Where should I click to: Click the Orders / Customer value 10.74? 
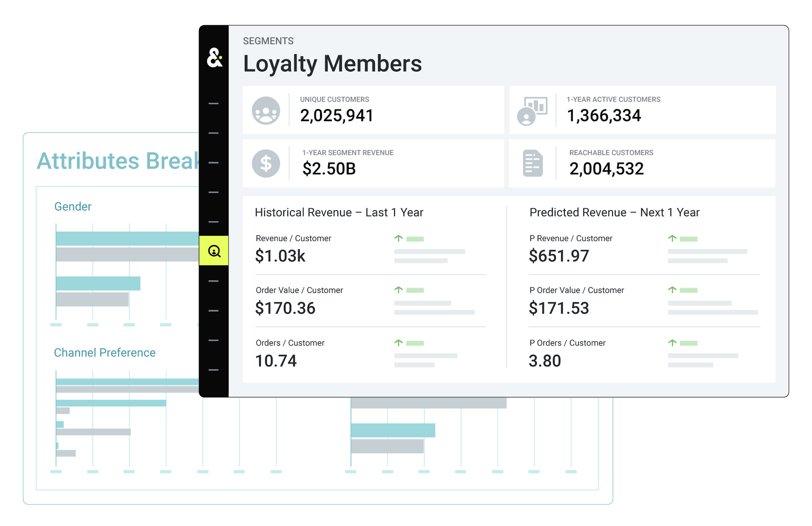pos(276,361)
